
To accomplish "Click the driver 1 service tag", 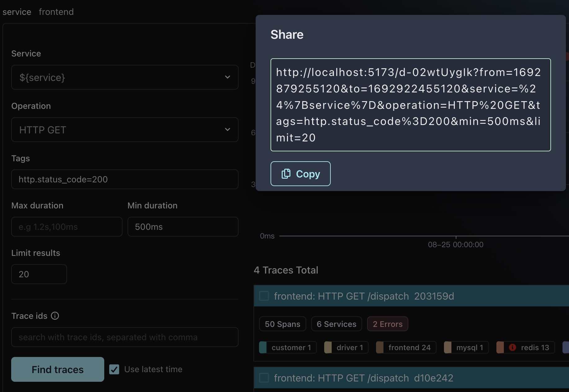I will pyautogui.click(x=346, y=347).
